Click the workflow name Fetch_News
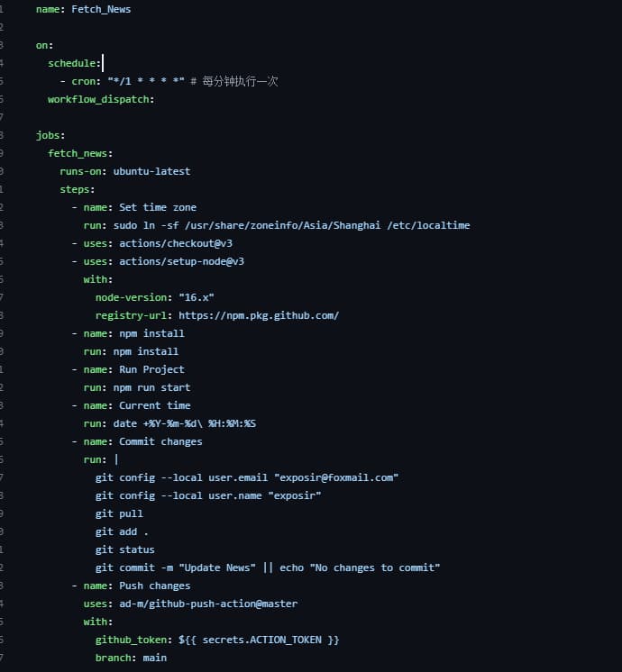 pos(101,9)
